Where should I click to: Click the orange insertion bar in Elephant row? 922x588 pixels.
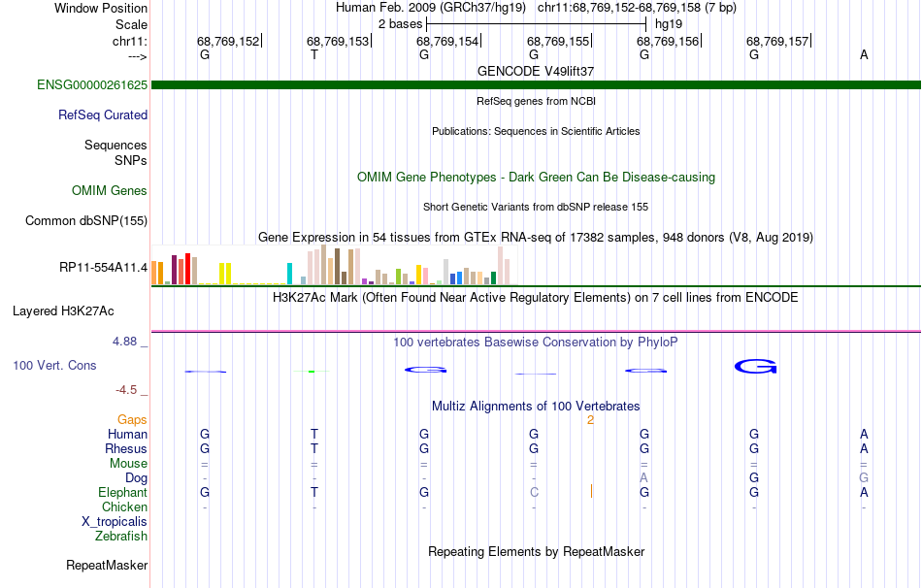click(591, 491)
